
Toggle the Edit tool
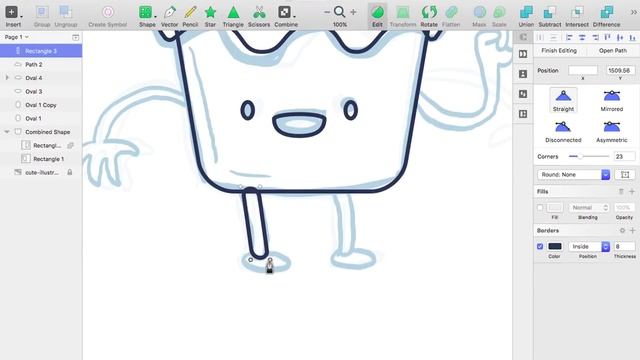click(377, 16)
